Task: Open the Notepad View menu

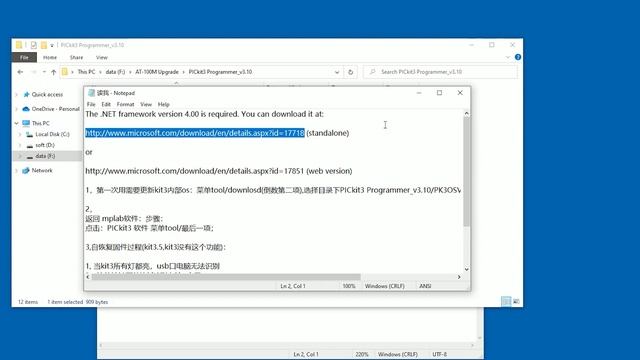Action: [146, 104]
